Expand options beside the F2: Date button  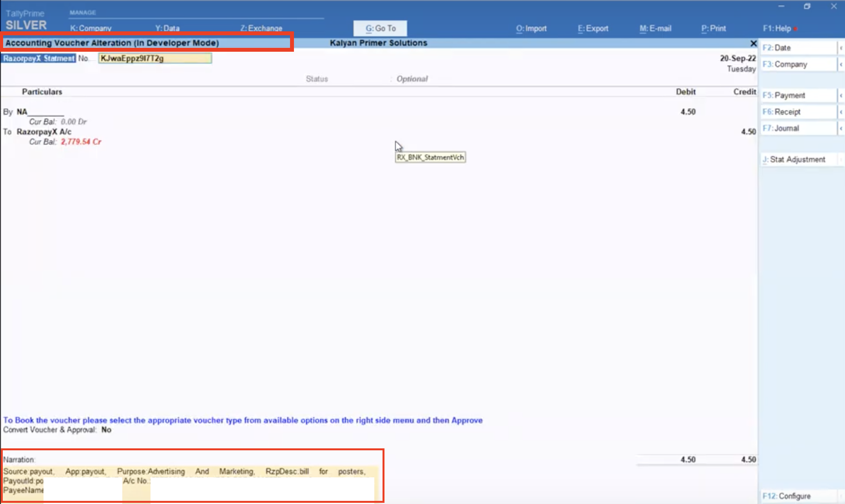840,47
